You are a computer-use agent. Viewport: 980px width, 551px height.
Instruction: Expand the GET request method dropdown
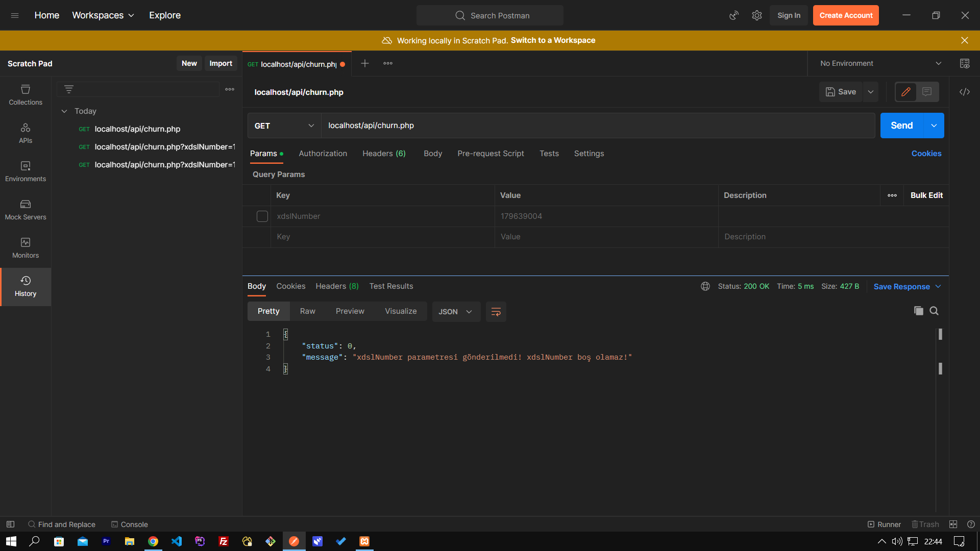(285, 126)
